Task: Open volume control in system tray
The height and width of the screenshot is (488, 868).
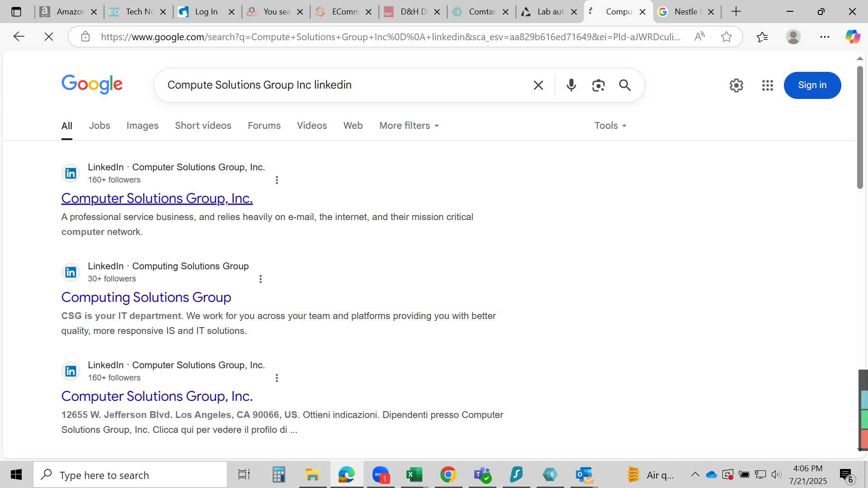Action: click(776, 474)
